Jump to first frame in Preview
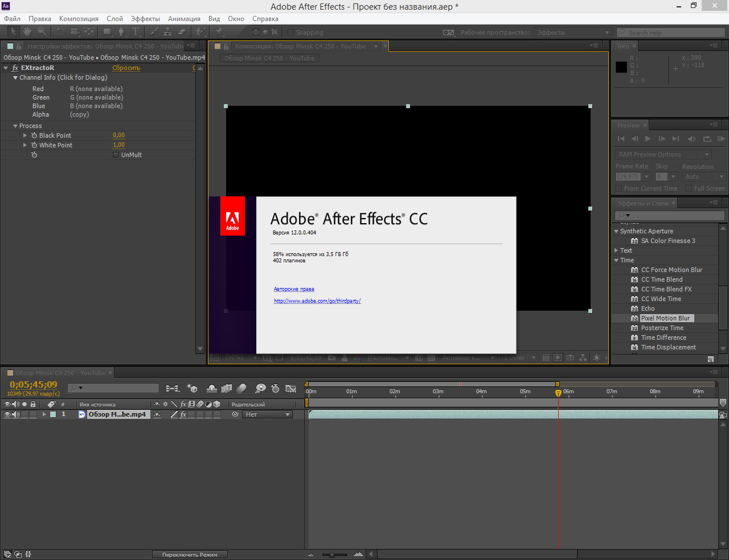729x560 pixels. [x=621, y=138]
